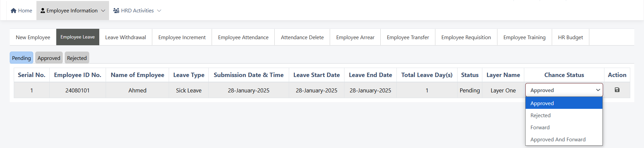Navigate to the HR Budget tab
The width and height of the screenshot is (644, 148).
point(570,37)
